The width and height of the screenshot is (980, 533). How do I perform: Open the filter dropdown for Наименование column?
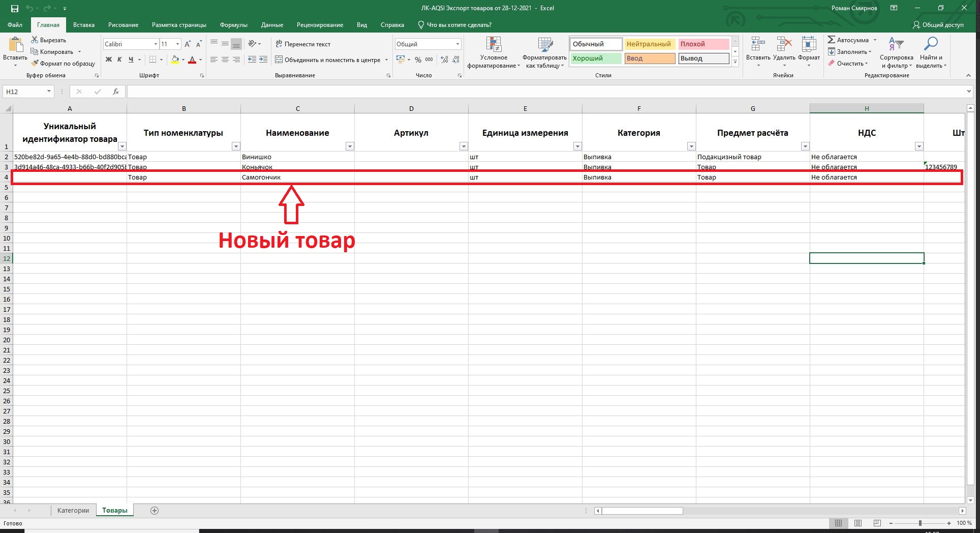tap(350, 146)
